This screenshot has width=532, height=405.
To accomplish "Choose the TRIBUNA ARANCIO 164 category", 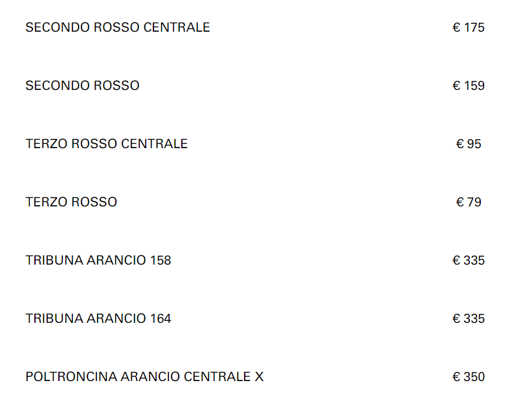I will pyautogui.click(x=98, y=319).
